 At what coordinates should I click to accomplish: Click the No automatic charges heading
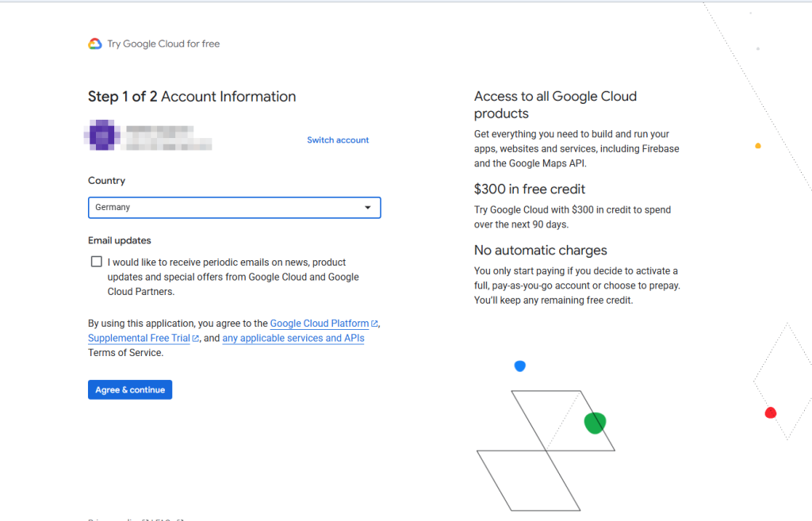tap(540, 250)
